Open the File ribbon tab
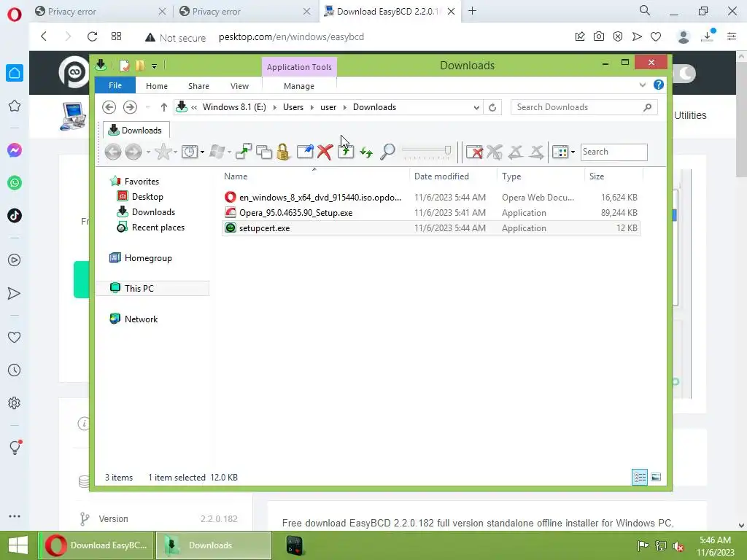The width and height of the screenshot is (747, 560). tap(115, 86)
